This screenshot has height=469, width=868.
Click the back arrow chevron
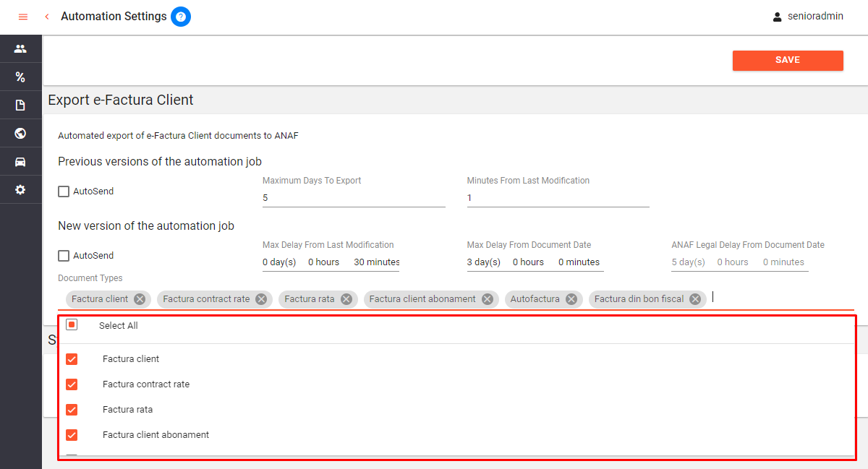click(47, 17)
